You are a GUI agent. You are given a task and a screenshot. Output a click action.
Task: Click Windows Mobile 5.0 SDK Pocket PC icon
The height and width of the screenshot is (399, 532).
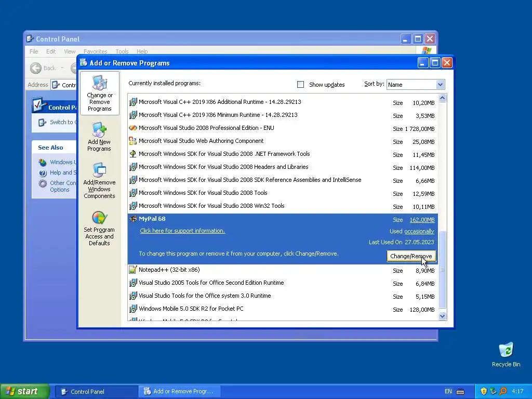(133, 309)
